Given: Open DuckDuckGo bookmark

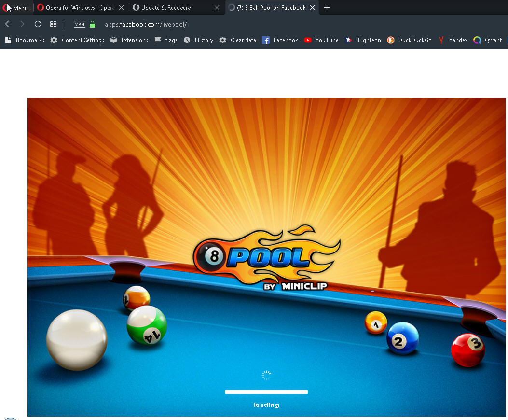Looking at the screenshot, I should coord(409,40).
